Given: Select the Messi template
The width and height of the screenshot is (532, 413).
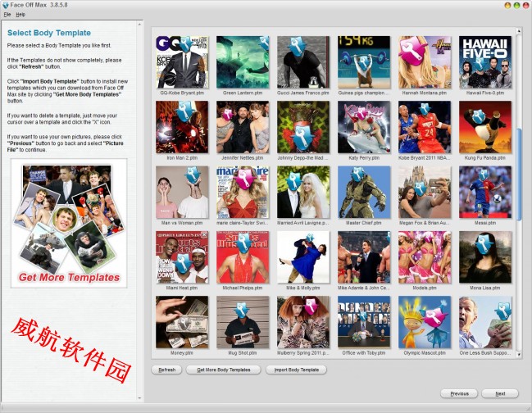Looking at the screenshot, I should click(485, 193).
